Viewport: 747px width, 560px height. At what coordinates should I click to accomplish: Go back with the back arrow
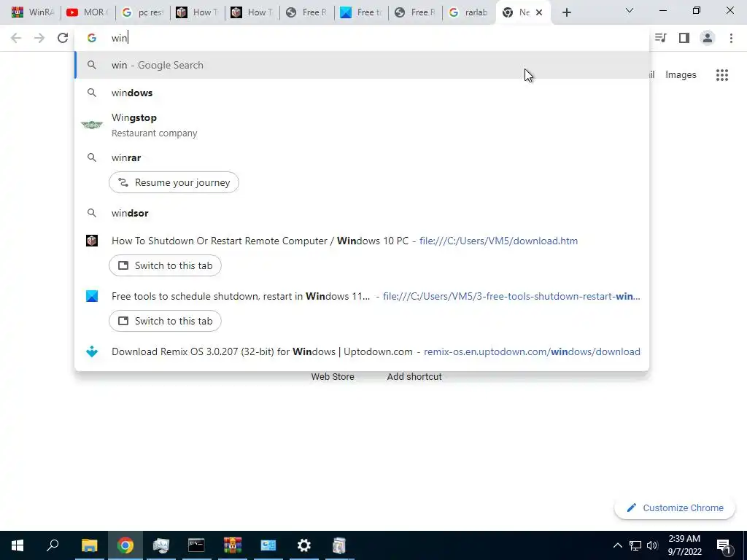point(16,38)
